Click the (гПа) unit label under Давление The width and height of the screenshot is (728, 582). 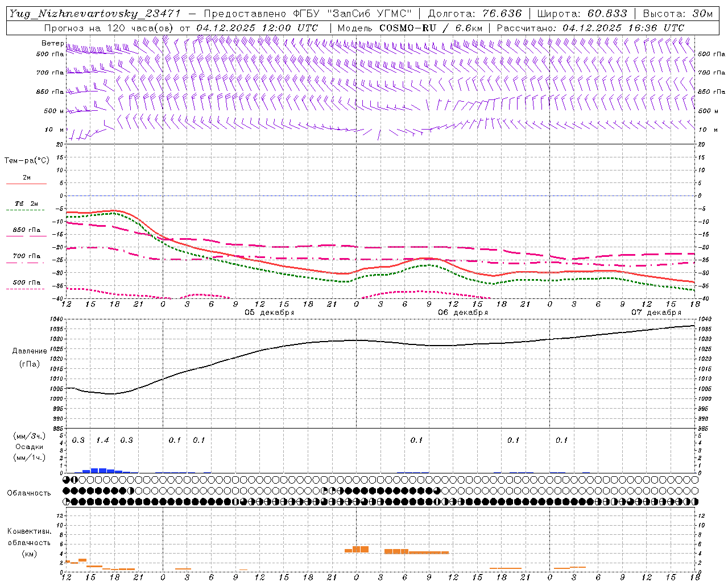coord(28,364)
